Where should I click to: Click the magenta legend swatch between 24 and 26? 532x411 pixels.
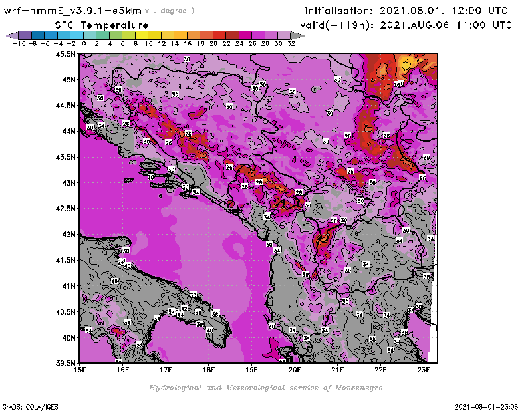point(245,36)
